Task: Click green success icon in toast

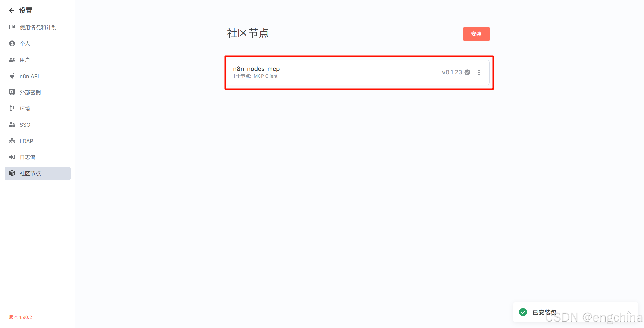Action: (x=523, y=312)
